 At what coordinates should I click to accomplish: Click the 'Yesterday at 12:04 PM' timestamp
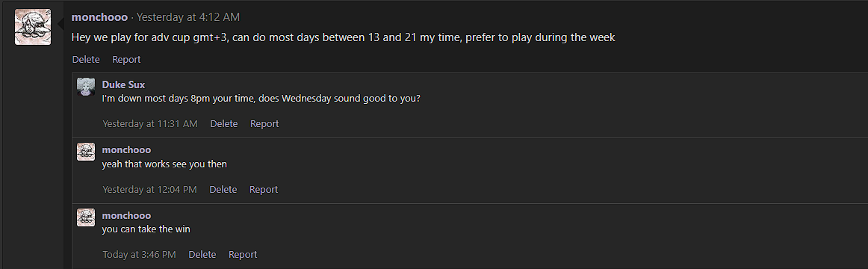(x=149, y=189)
